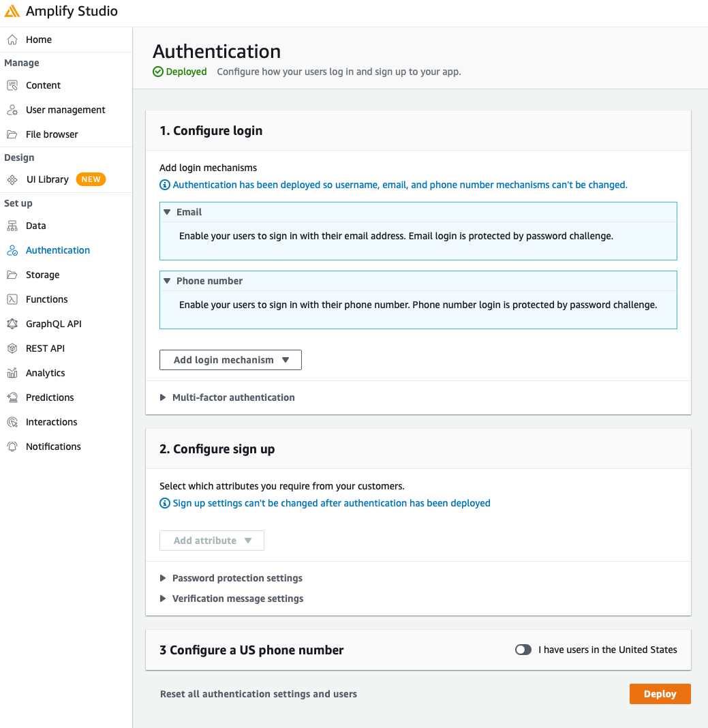Go to User management in sidebar

(65, 110)
